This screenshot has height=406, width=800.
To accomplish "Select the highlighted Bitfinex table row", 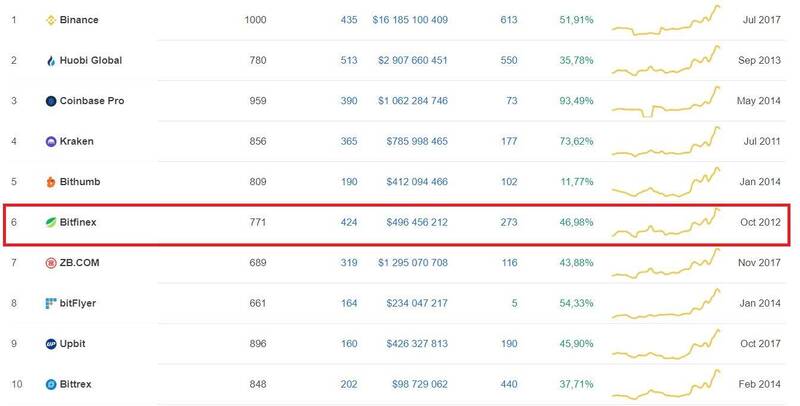I will point(397,224).
